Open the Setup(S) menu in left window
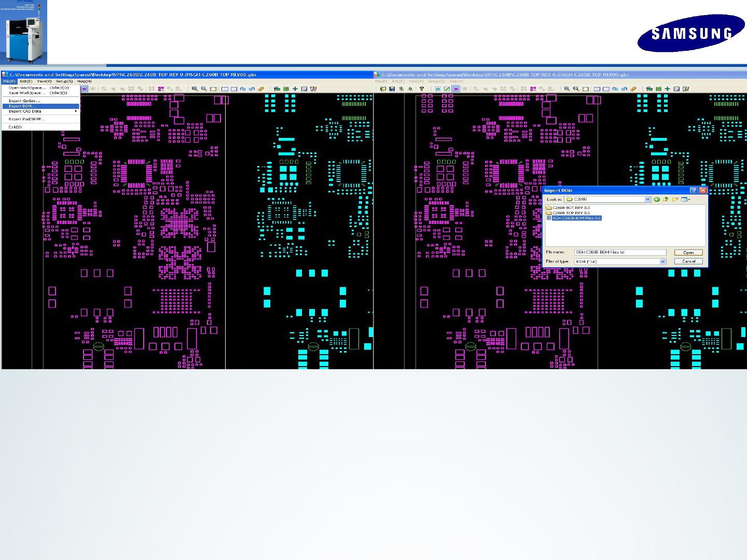This screenshot has width=747, height=560. click(64, 81)
